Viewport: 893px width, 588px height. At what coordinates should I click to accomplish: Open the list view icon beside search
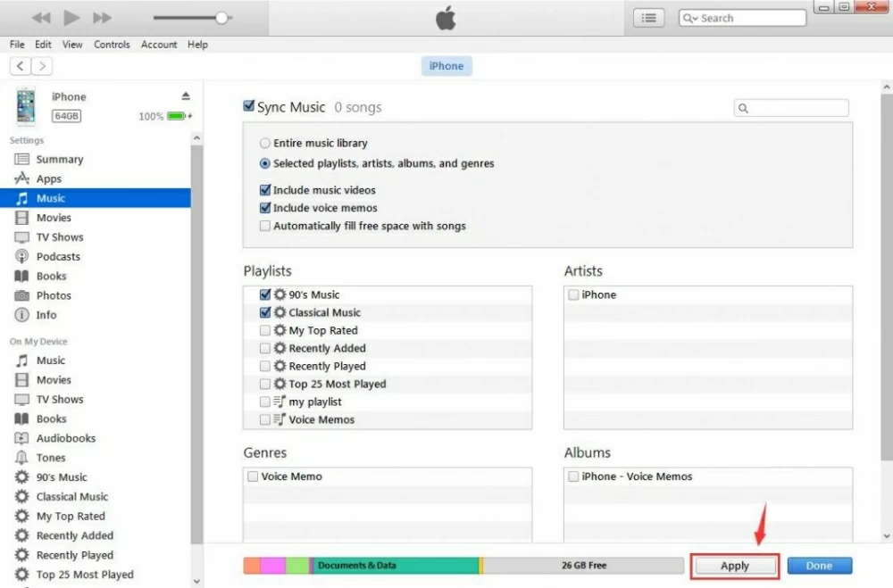click(648, 18)
